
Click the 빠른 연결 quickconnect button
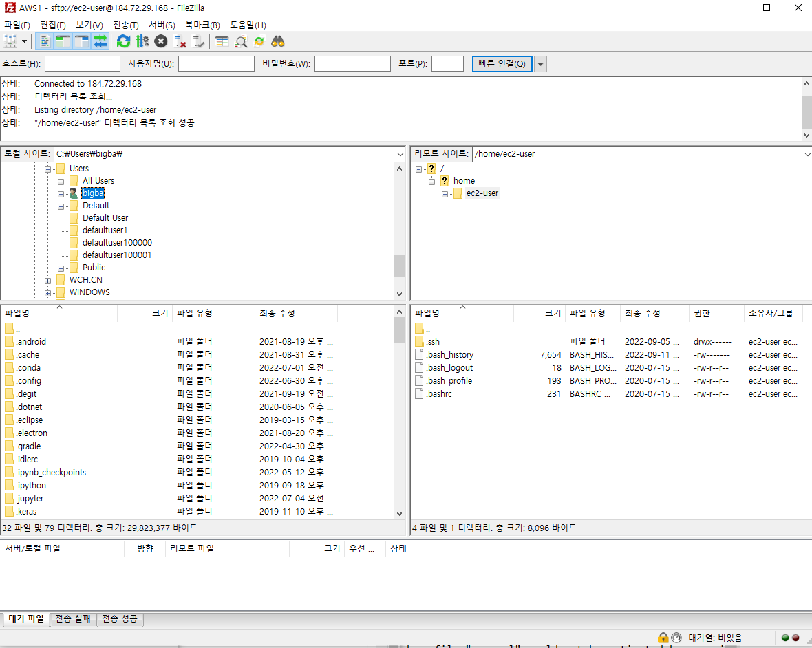502,64
